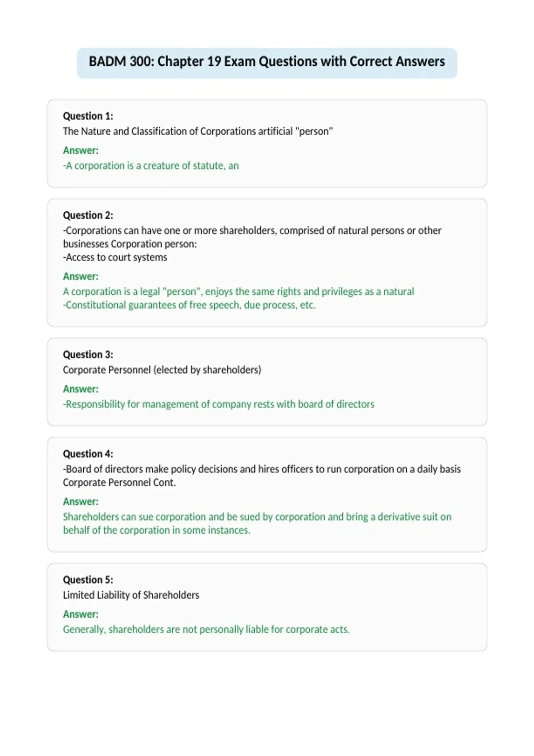Click the shareholders not personally liable answer
Image resolution: width=534 pixels, height=756 pixels.
coord(206,629)
